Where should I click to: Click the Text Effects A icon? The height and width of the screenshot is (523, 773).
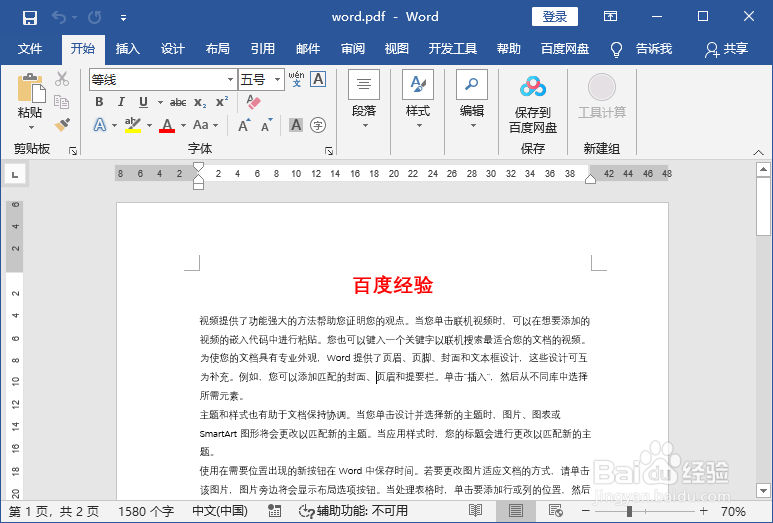point(100,125)
